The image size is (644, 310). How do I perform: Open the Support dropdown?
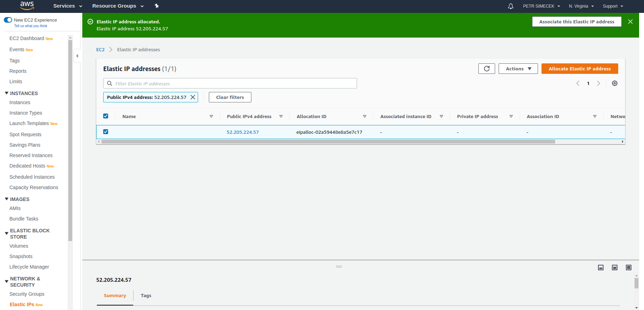(x=613, y=6)
